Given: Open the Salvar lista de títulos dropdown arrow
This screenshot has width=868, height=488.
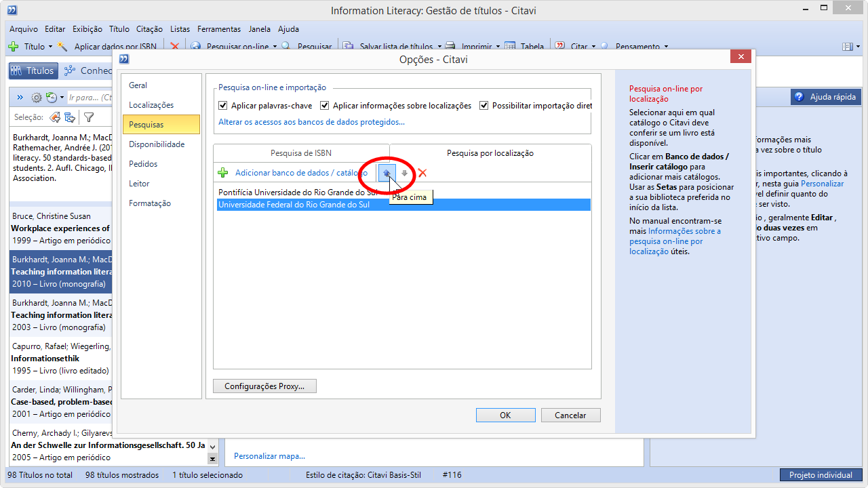Looking at the screenshot, I should point(439,47).
